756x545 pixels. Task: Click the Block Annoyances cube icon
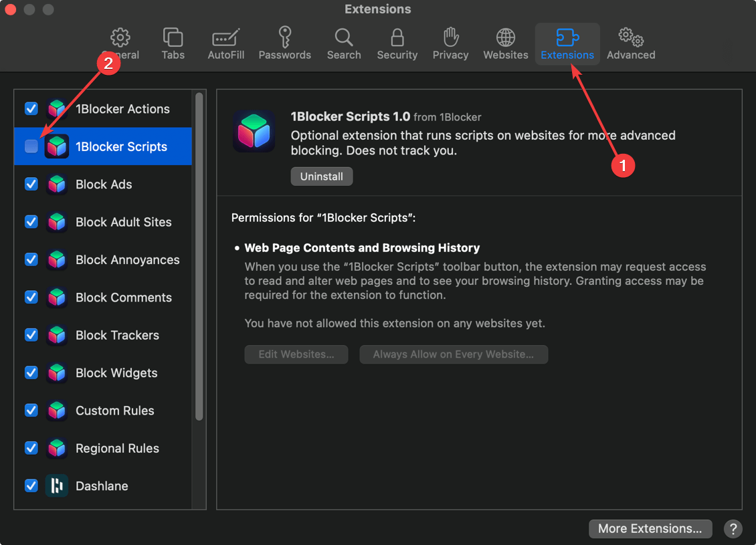click(x=57, y=259)
